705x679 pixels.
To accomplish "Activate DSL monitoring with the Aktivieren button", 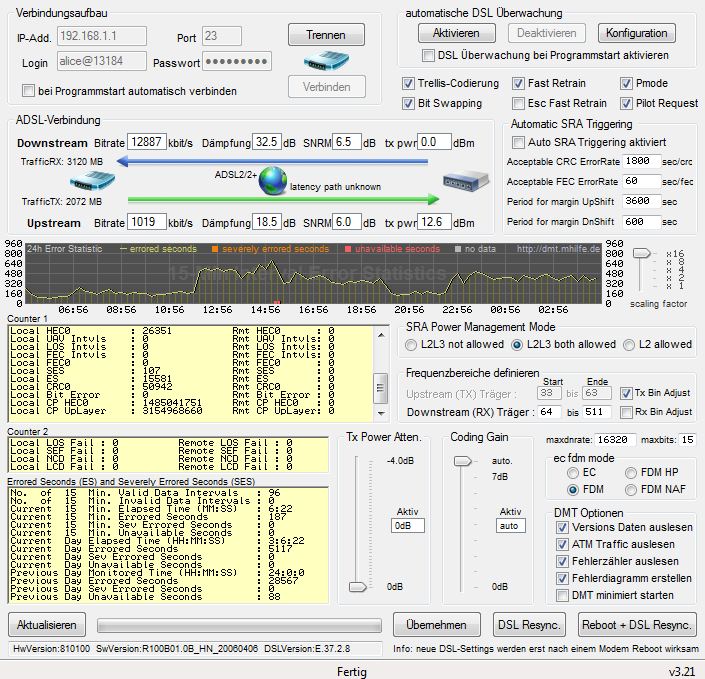I will click(456, 33).
